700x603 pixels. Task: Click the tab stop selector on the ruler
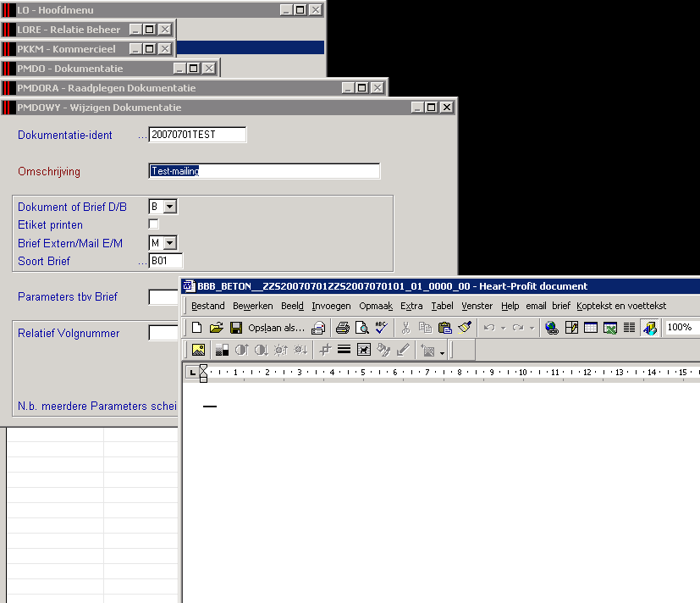[192, 372]
